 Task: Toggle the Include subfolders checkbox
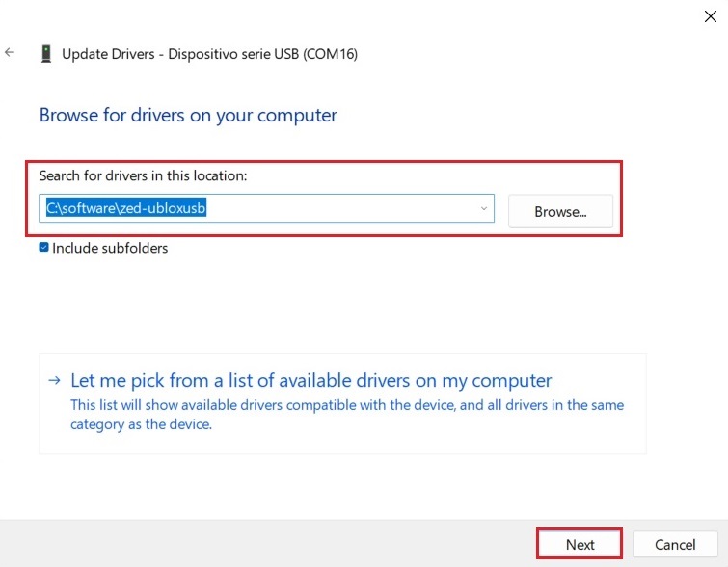[x=44, y=248]
